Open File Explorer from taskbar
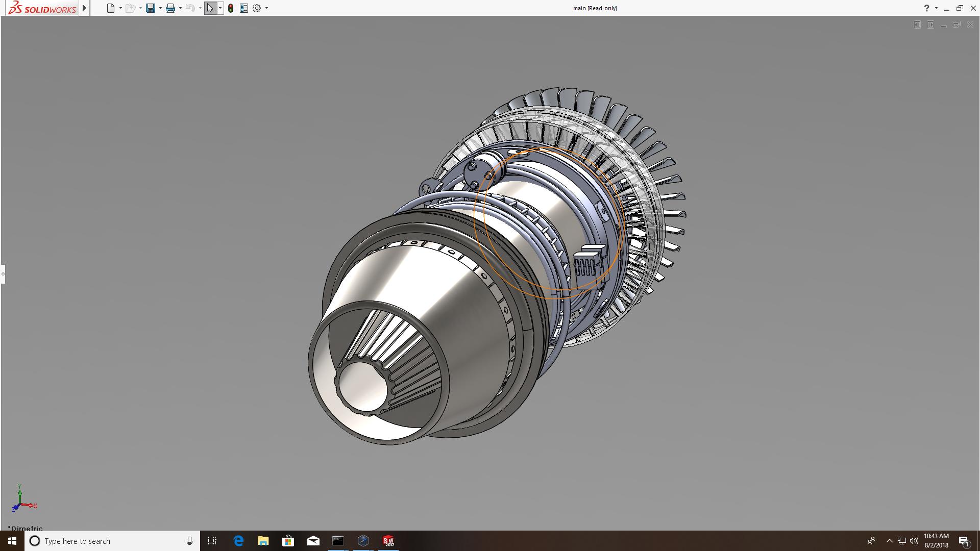980x551 pixels. coord(263,541)
